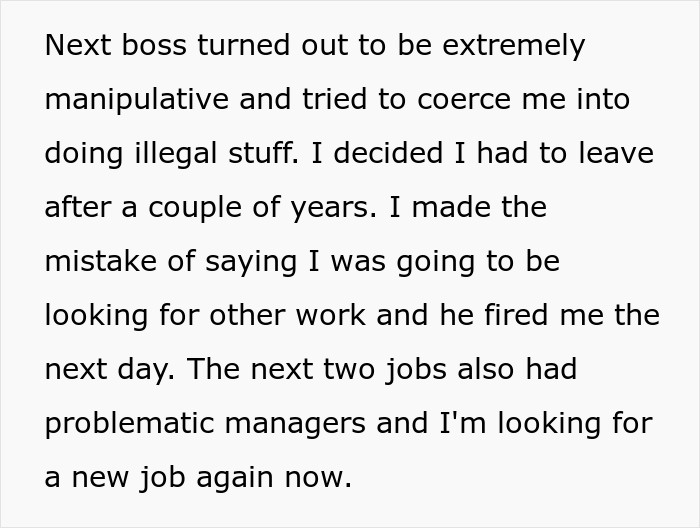Click the word "again" in last line
Viewport: 700px width, 528px height.
(235, 478)
